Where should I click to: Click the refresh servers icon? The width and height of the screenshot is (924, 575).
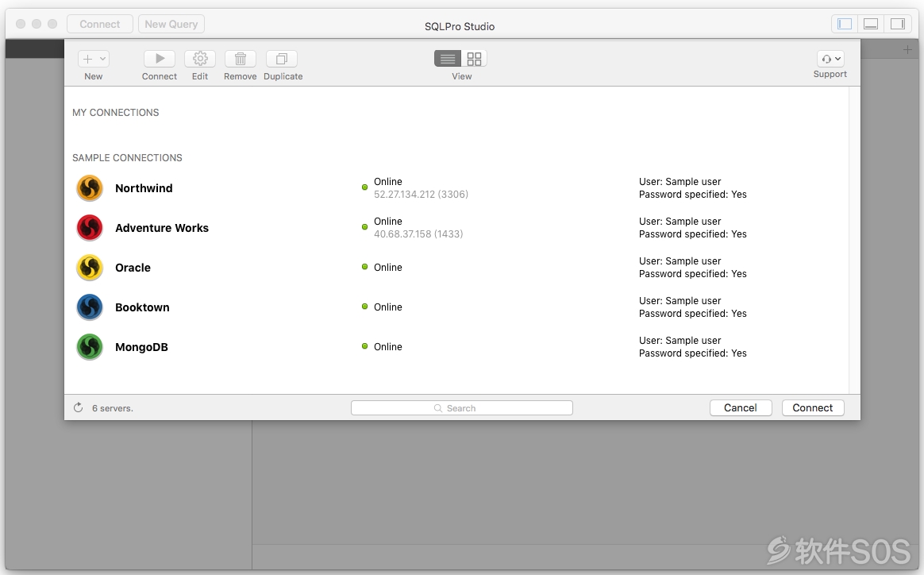coord(79,407)
